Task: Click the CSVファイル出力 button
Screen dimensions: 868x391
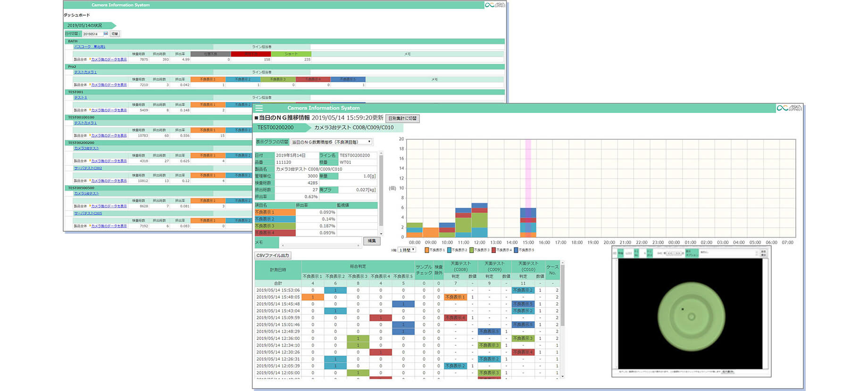Action: click(273, 255)
